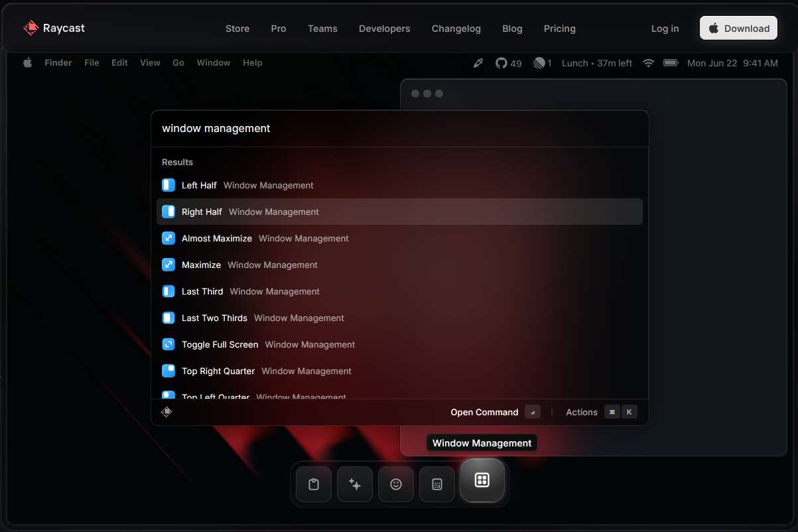798x532 pixels.
Task: Click the Wi-Fi status icon
Action: click(x=648, y=63)
